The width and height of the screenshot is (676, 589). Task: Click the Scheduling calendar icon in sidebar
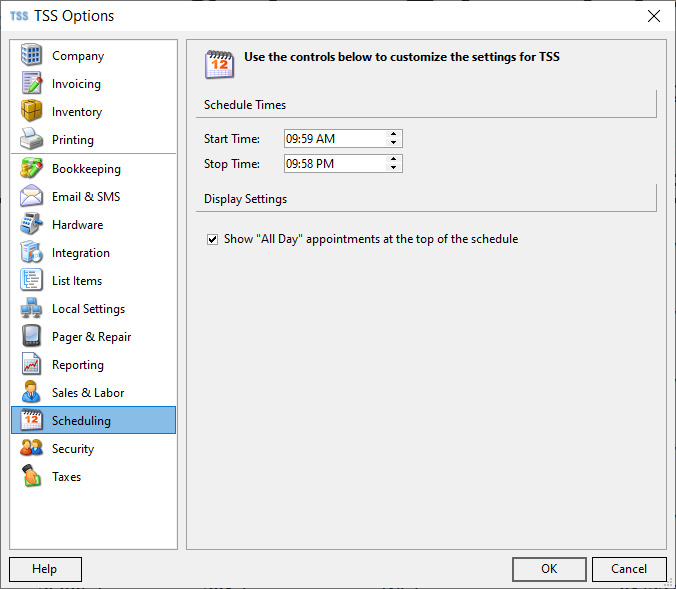[x=31, y=420]
